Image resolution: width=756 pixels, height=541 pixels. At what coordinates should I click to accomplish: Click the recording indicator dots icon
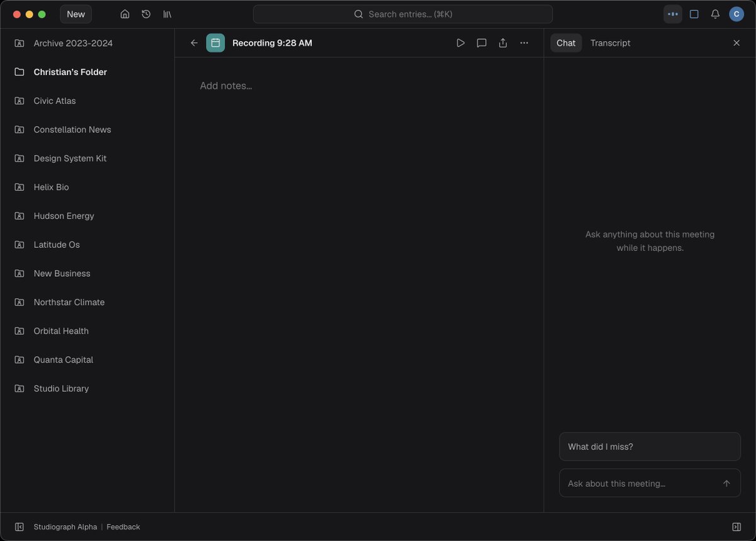coord(673,14)
